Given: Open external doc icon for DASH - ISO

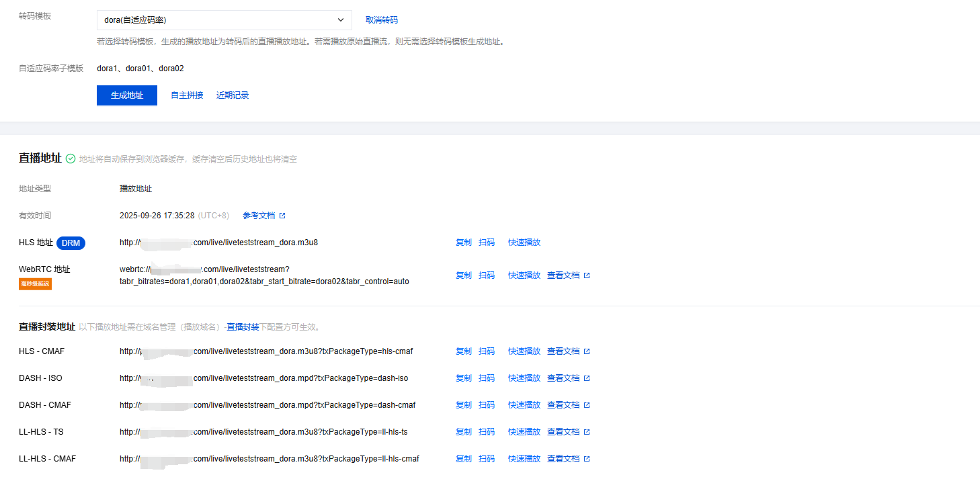Looking at the screenshot, I should 587,378.
